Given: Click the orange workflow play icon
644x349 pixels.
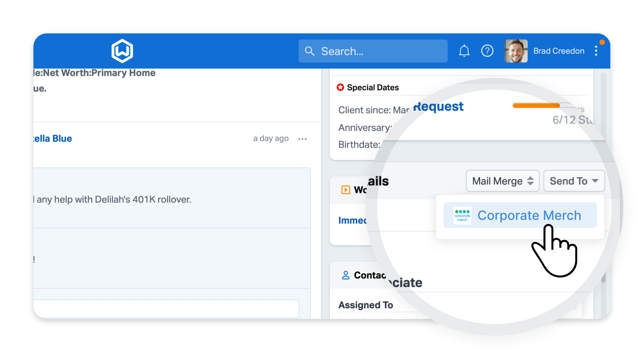Looking at the screenshot, I should (346, 190).
